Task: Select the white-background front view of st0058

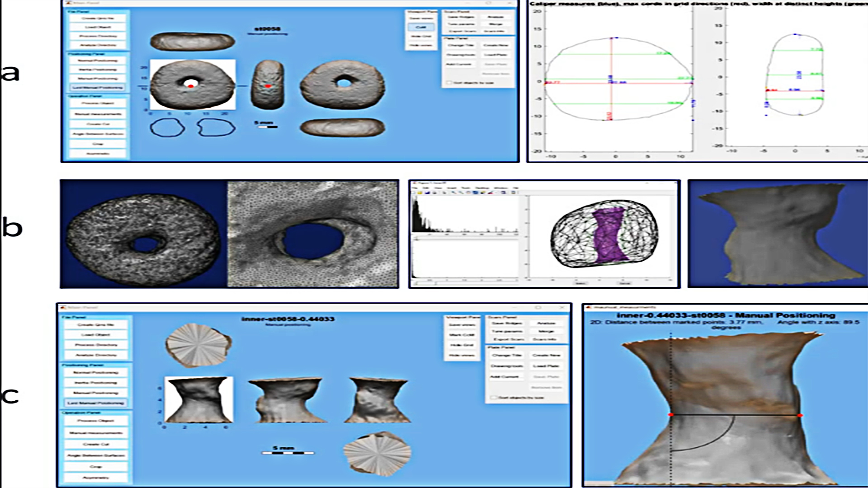Action: 193,84
